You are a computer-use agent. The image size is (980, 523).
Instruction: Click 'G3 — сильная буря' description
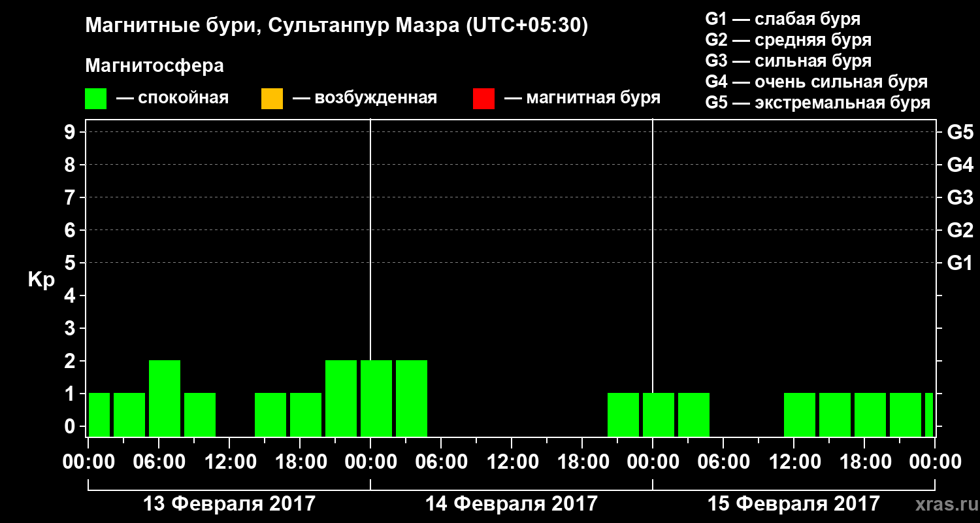(x=789, y=61)
